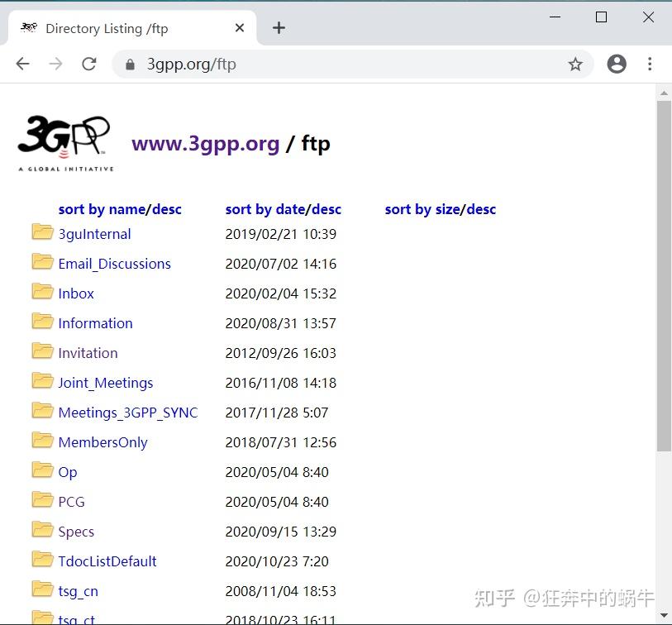Sort listing descending by size via desc link
Image resolution: width=672 pixels, height=625 pixels.
tap(481, 208)
